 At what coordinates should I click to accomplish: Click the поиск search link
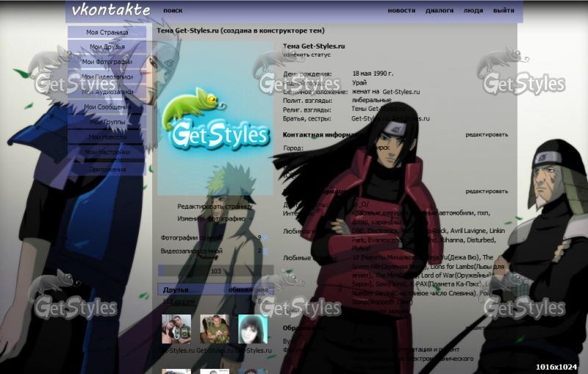pos(173,11)
